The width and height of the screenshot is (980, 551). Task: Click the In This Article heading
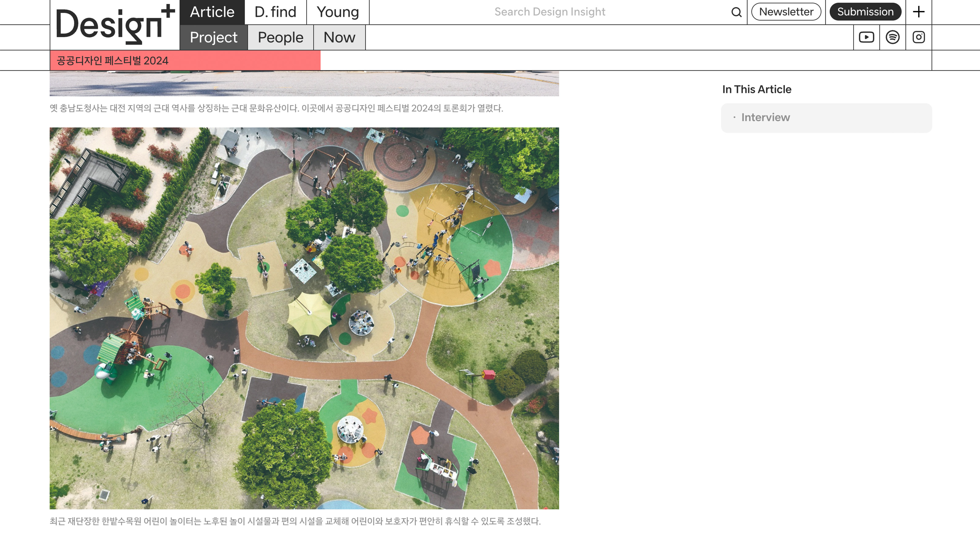(x=756, y=89)
